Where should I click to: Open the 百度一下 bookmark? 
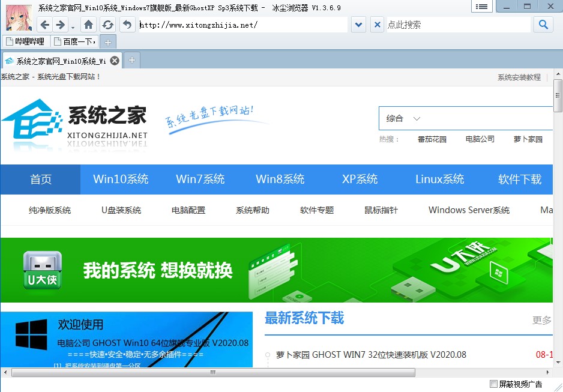point(74,41)
